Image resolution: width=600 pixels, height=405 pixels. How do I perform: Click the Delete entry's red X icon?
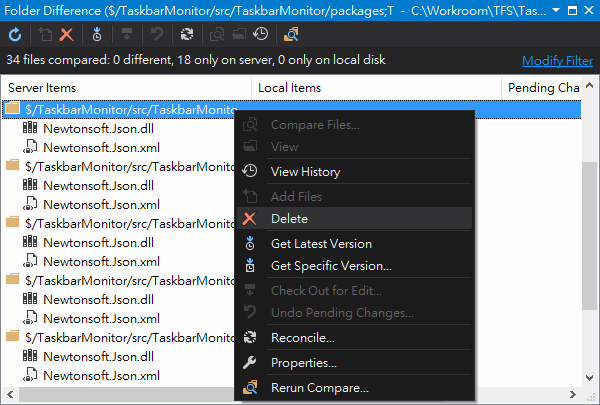click(x=249, y=219)
